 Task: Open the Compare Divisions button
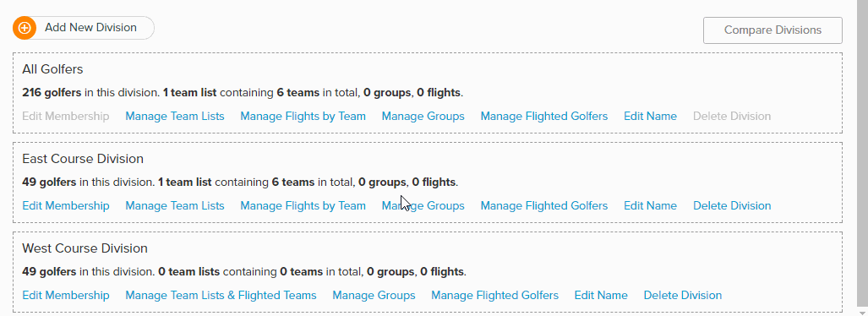pos(772,30)
